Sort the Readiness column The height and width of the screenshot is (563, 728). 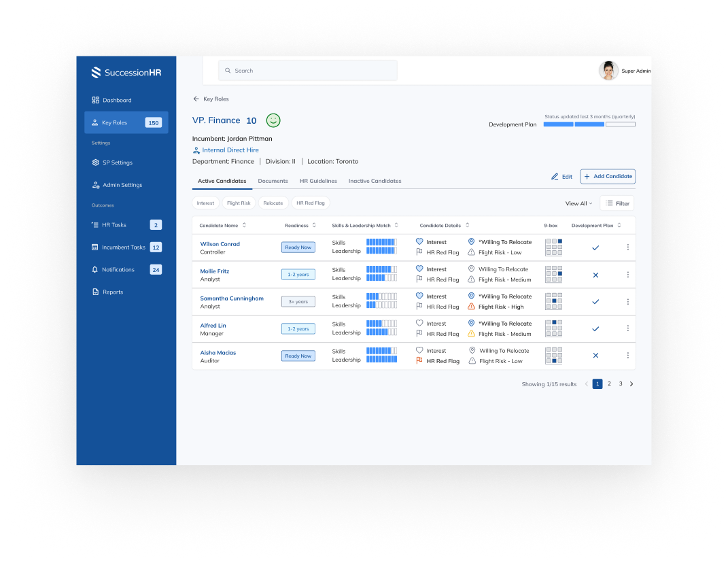click(315, 225)
